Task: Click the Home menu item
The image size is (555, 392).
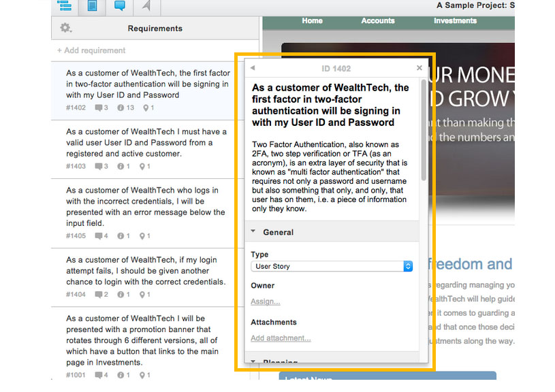Action: 312,20
